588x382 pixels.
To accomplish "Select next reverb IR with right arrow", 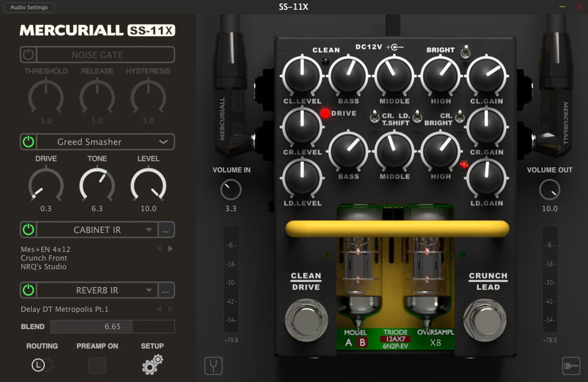I will (171, 309).
